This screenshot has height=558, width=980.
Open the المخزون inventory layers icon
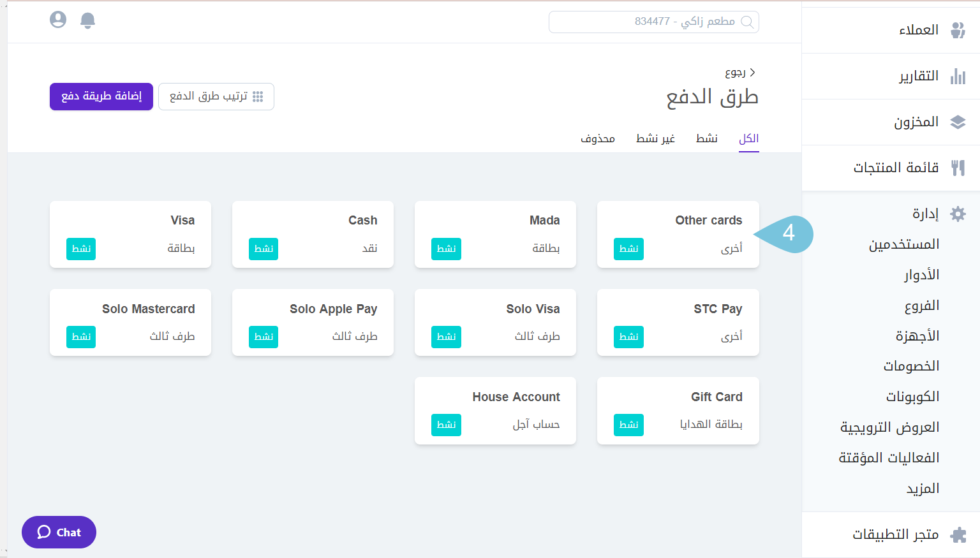(x=958, y=122)
